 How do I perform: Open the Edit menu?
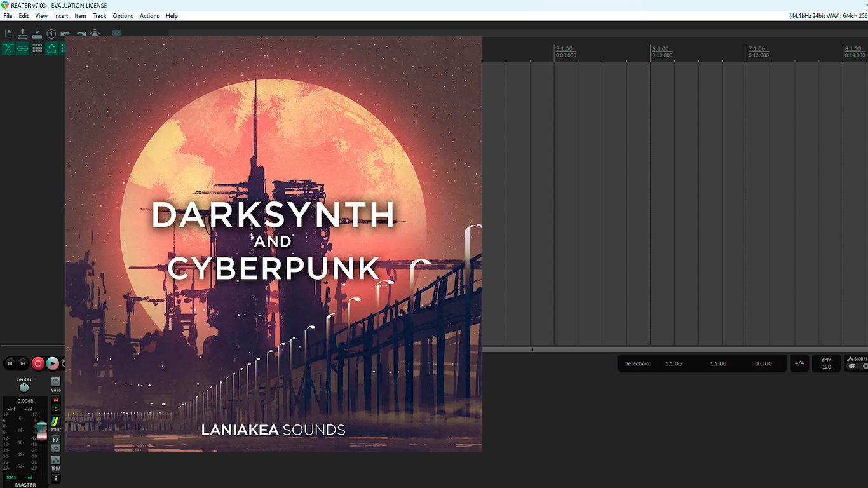(x=24, y=16)
